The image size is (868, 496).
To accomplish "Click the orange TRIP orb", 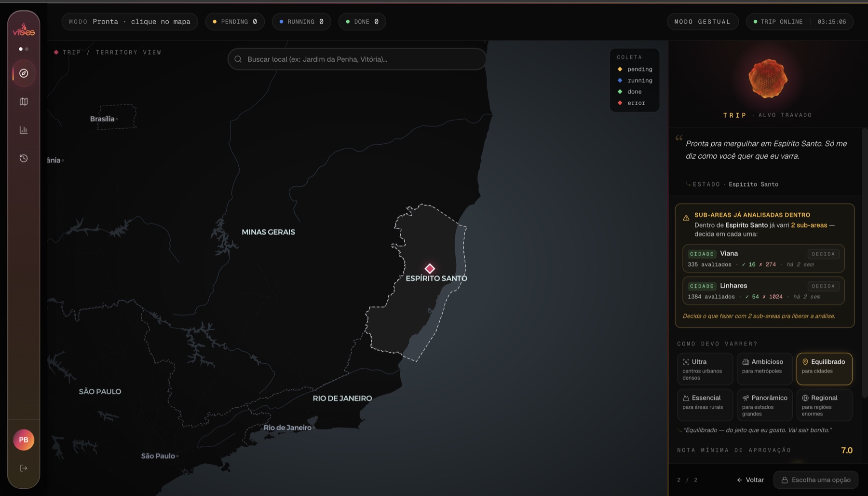I will click(768, 79).
